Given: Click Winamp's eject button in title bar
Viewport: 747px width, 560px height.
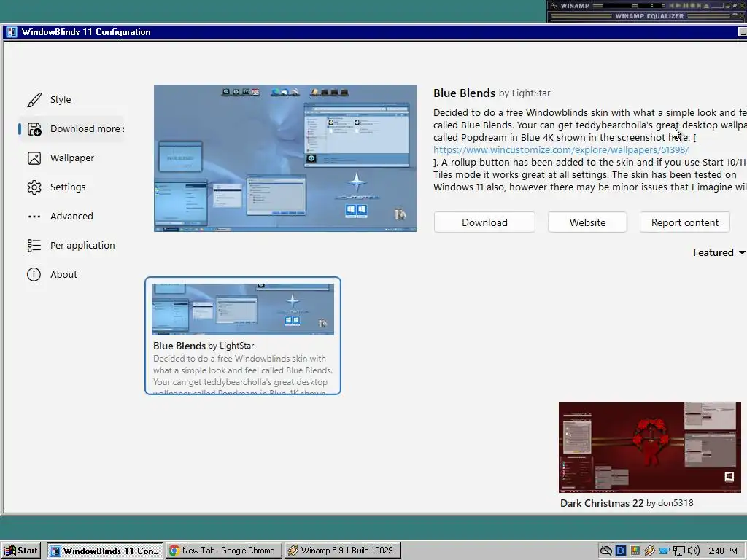Looking at the screenshot, I should 706,6.
